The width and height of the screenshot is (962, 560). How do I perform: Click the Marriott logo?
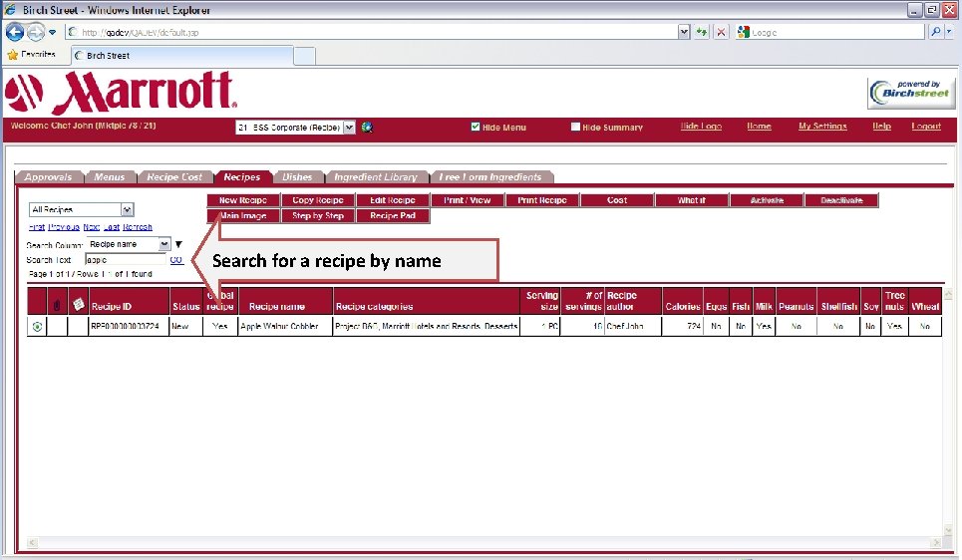(121, 92)
